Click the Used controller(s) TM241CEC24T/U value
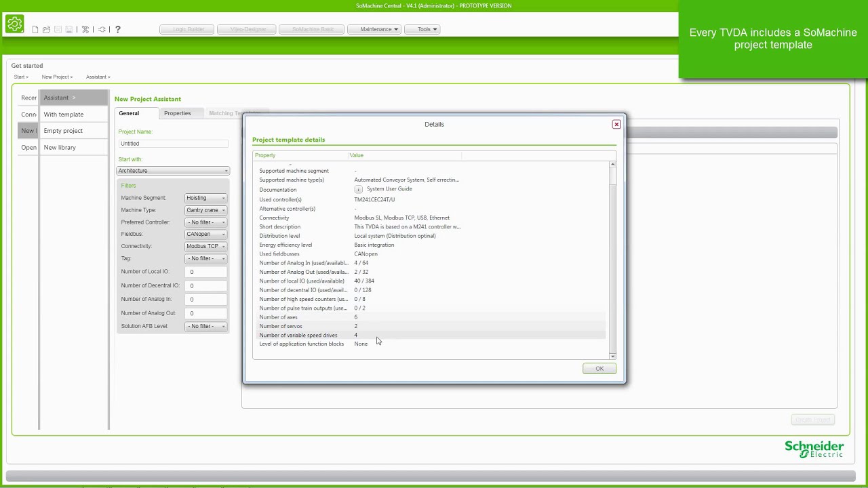Image resolution: width=868 pixels, height=488 pixels. click(374, 200)
